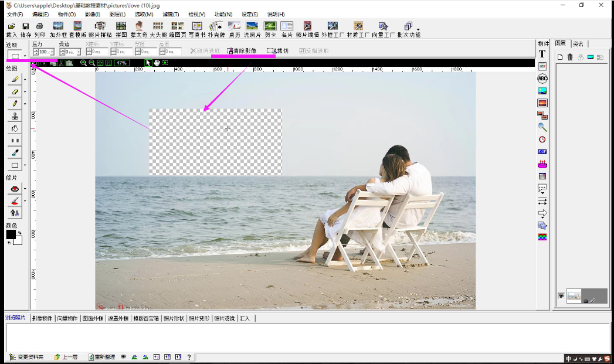Click the black foreground color swatch
Screen dimensions: 614x364
(x=11, y=234)
